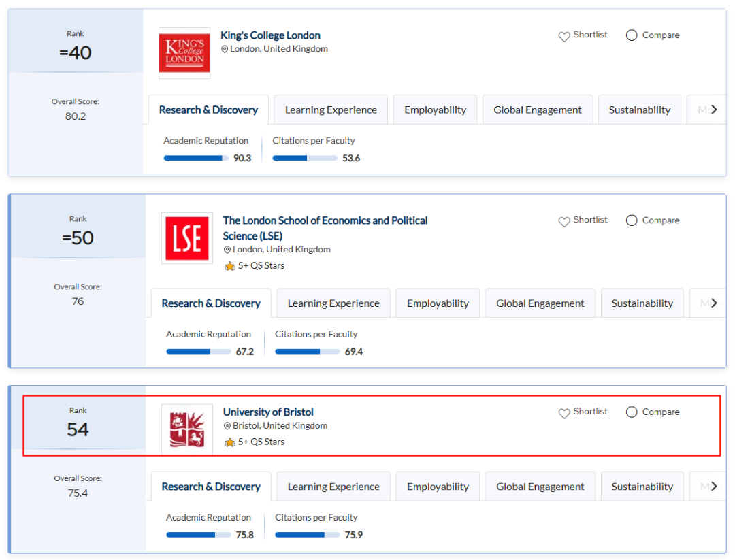Open Learning Experience tab for LSE
This screenshot has height=560, width=735.
pyautogui.click(x=333, y=303)
